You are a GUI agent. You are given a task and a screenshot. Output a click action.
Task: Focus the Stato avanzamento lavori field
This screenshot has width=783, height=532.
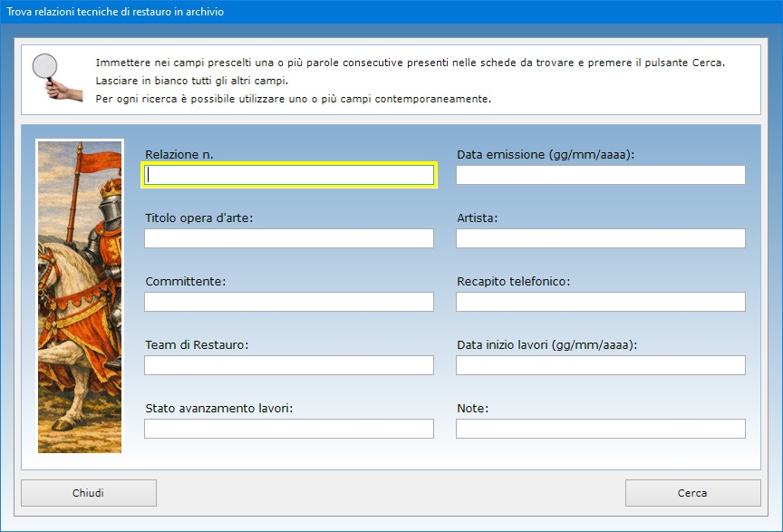(289, 429)
